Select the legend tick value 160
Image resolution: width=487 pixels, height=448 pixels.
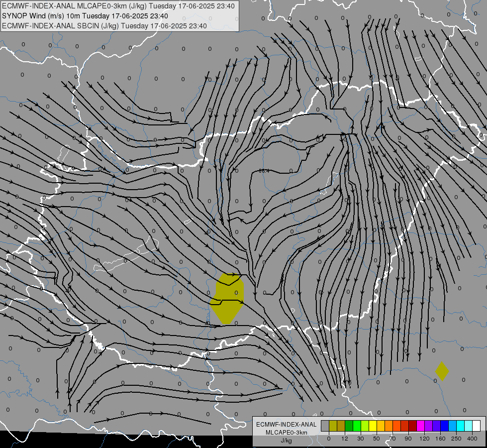pyautogui.click(x=440, y=439)
